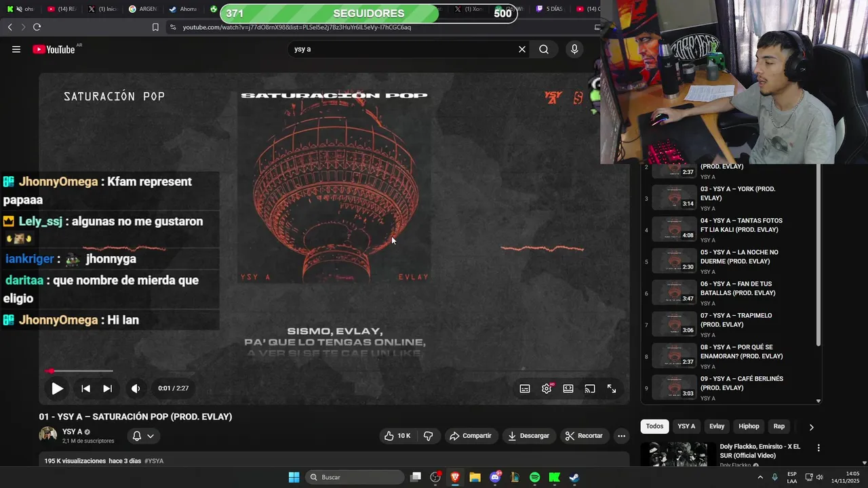Image resolution: width=868 pixels, height=488 pixels.
Task: Open Brave browser from the taskbar
Action: point(455,477)
